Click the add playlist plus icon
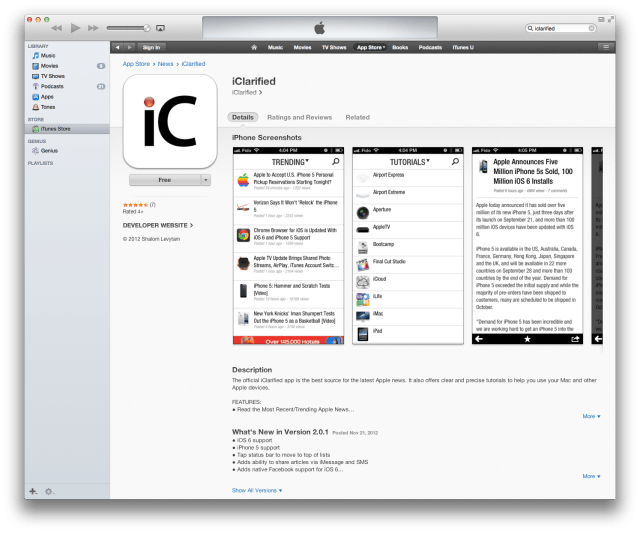 point(33,491)
